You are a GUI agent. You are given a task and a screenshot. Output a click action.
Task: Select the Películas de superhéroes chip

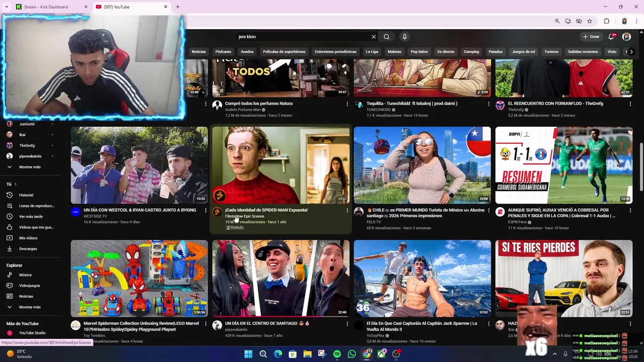pyautogui.click(x=284, y=52)
